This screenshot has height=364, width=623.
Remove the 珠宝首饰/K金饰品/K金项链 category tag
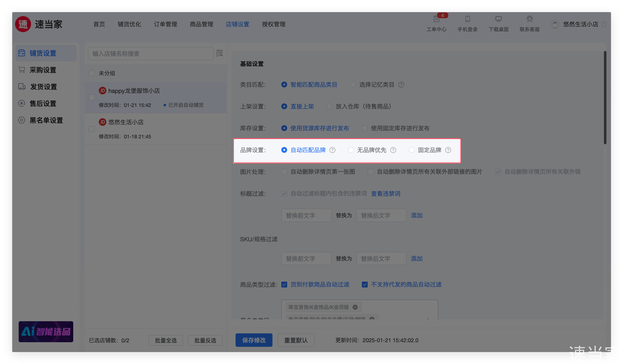355,307
